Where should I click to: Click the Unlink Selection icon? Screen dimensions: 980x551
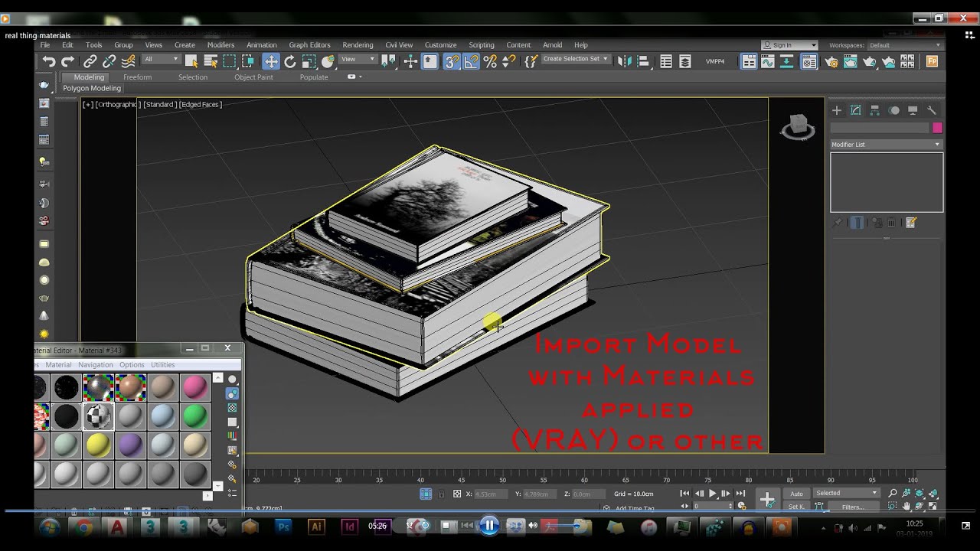[109, 62]
